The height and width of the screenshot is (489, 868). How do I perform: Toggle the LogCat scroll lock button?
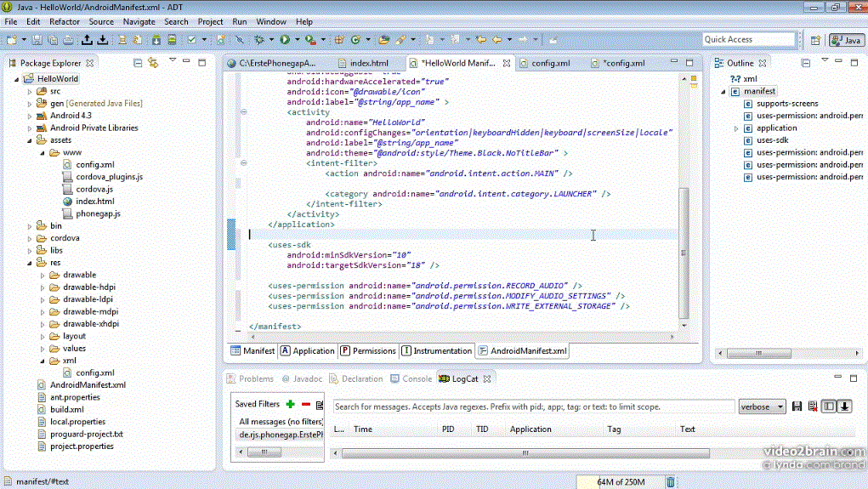(844, 407)
